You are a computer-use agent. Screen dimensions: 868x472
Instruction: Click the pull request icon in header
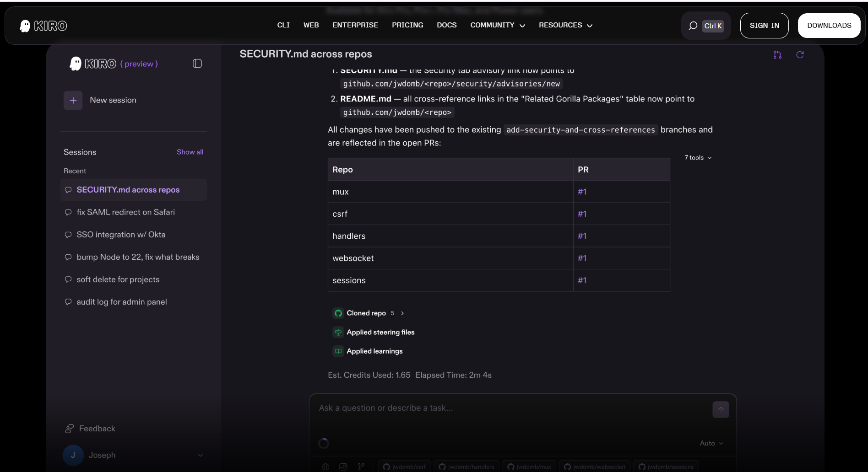[777, 55]
